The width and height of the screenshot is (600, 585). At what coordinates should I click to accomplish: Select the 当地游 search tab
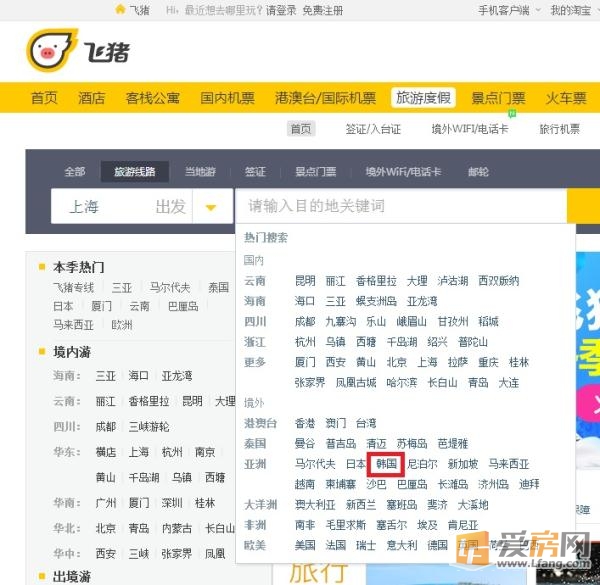[200, 171]
